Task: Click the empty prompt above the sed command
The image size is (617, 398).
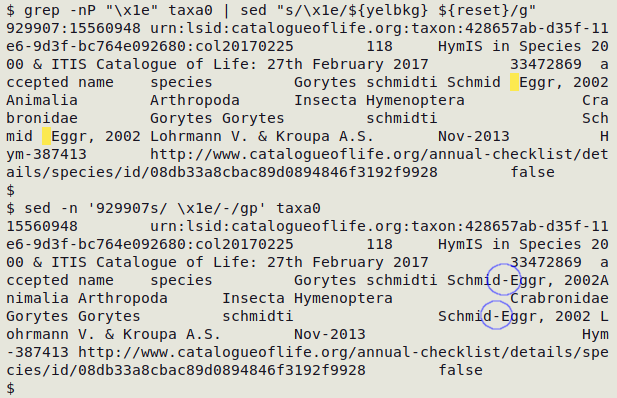Action: 10,191
